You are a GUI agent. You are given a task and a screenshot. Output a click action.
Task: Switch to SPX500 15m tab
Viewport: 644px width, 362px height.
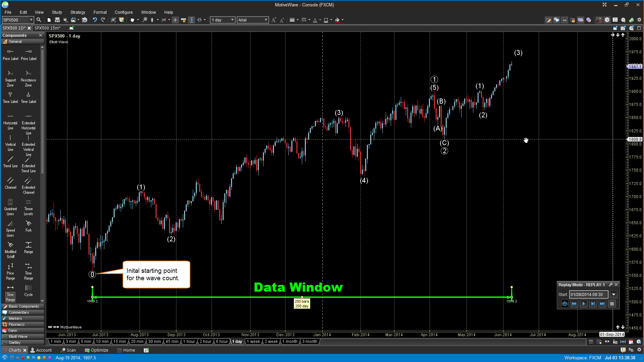coord(47,28)
